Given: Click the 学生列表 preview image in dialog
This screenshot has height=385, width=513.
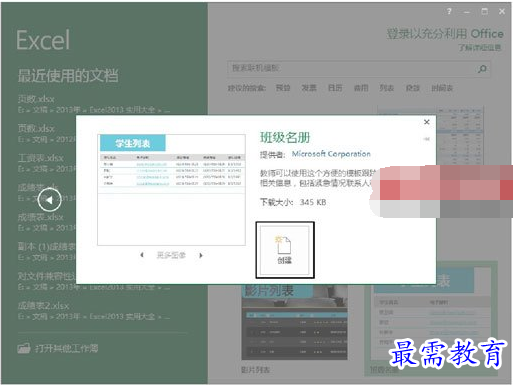Looking at the screenshot, I should click(171, 190).
